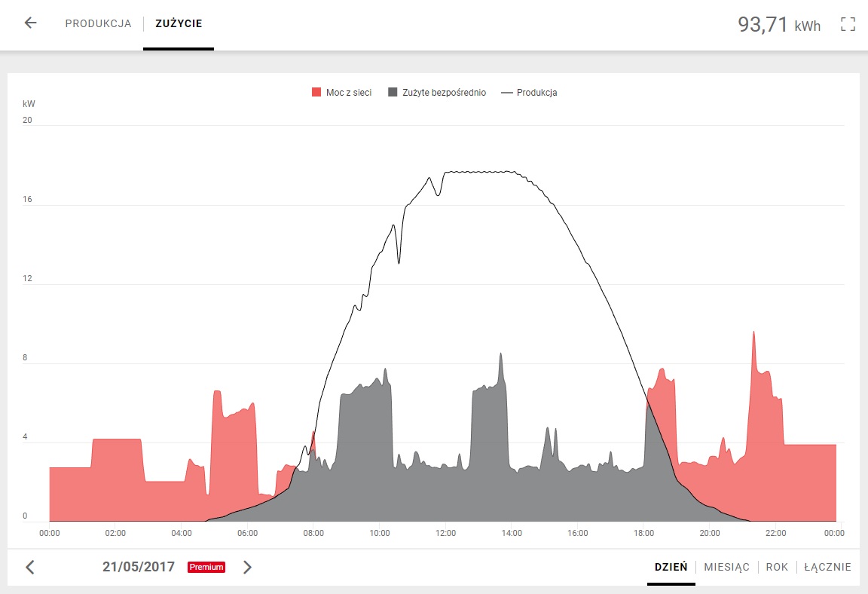Switch to ŁĄCZNIE total view
This screenshot has width=868, height=594.
click(x=827, y=567)
